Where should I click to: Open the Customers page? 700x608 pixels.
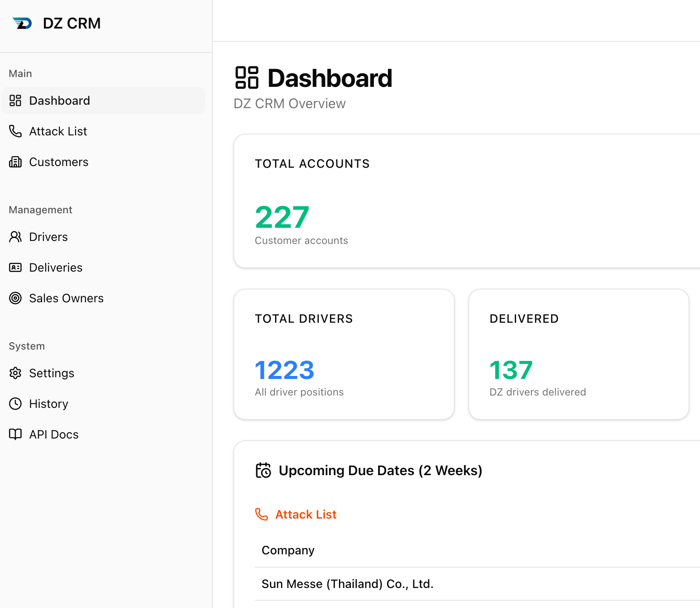click(103, 162)
